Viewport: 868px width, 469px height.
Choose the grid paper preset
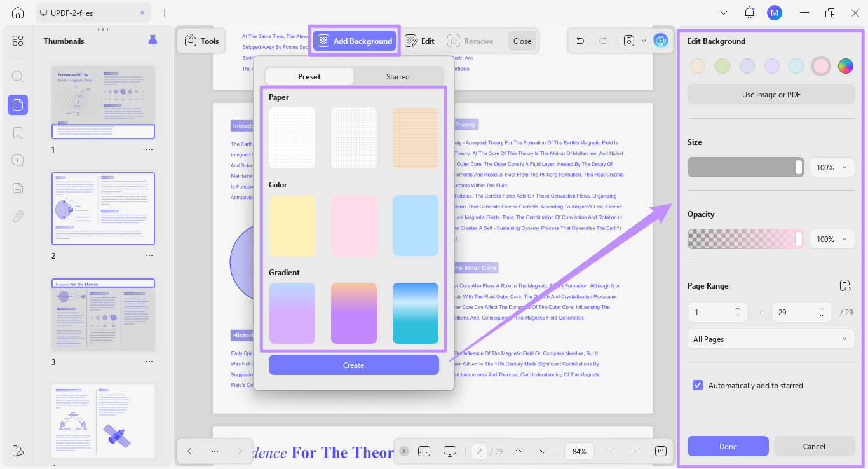(354, 138)
